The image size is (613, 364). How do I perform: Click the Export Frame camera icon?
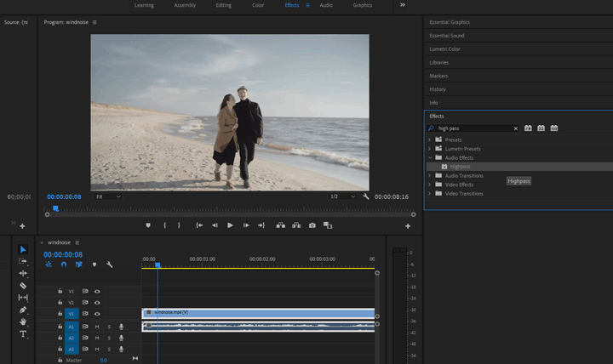[x=312, y=225]
